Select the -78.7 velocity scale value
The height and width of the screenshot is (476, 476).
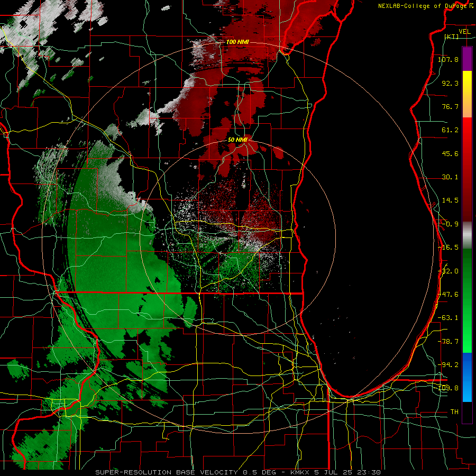(x=448, y=342)
